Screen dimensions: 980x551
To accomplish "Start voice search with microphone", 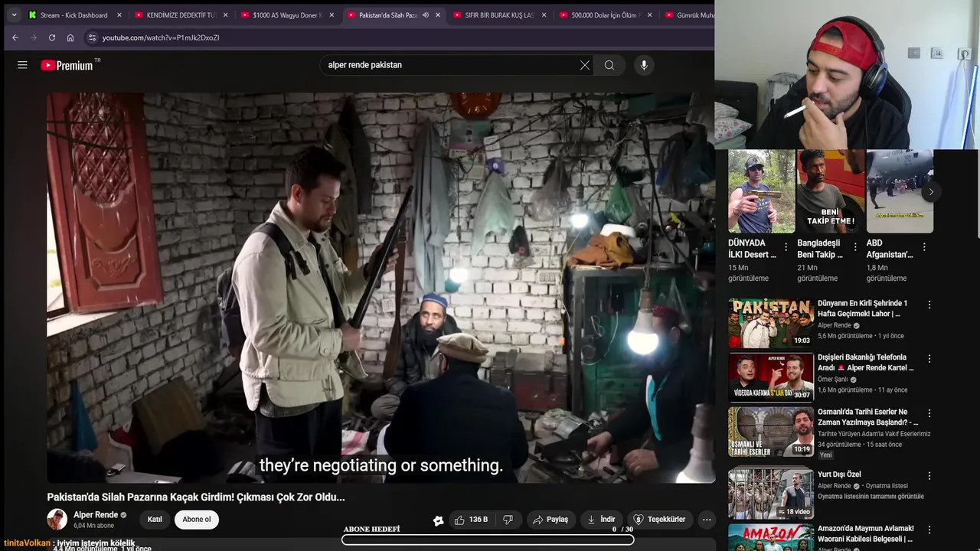I will coord(644,65).
